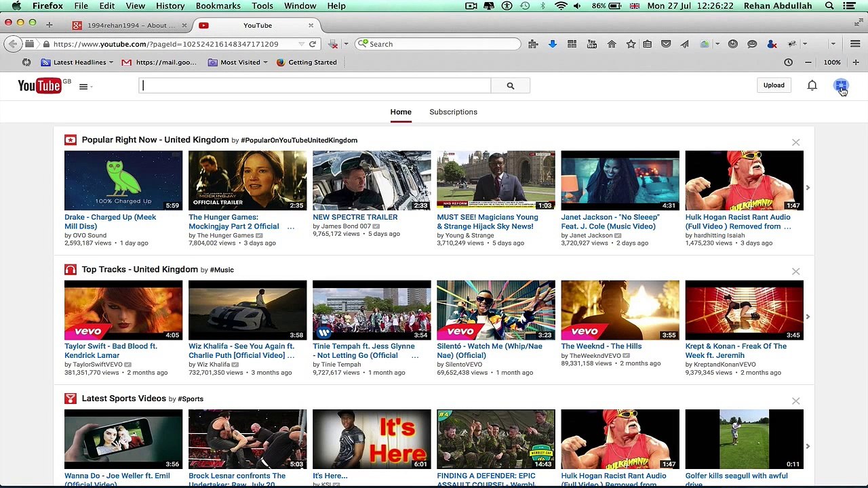Switch to the Subscriptions tab

453,112
